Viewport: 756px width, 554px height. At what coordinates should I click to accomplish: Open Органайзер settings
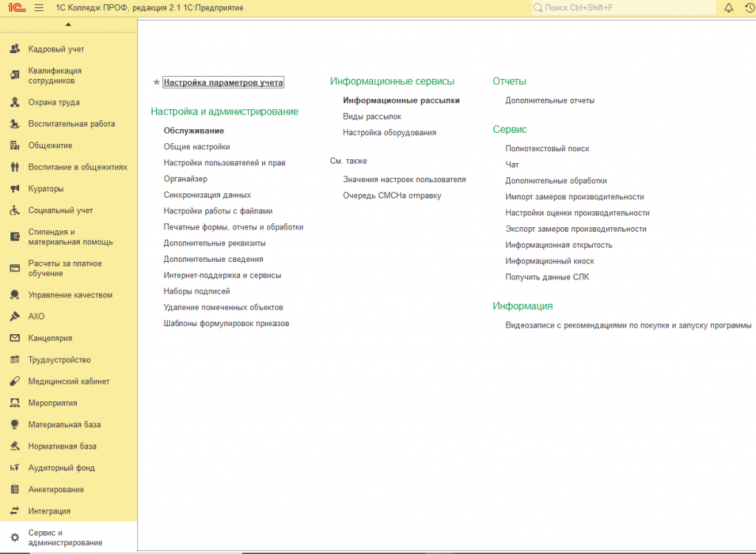click(185, 179)
